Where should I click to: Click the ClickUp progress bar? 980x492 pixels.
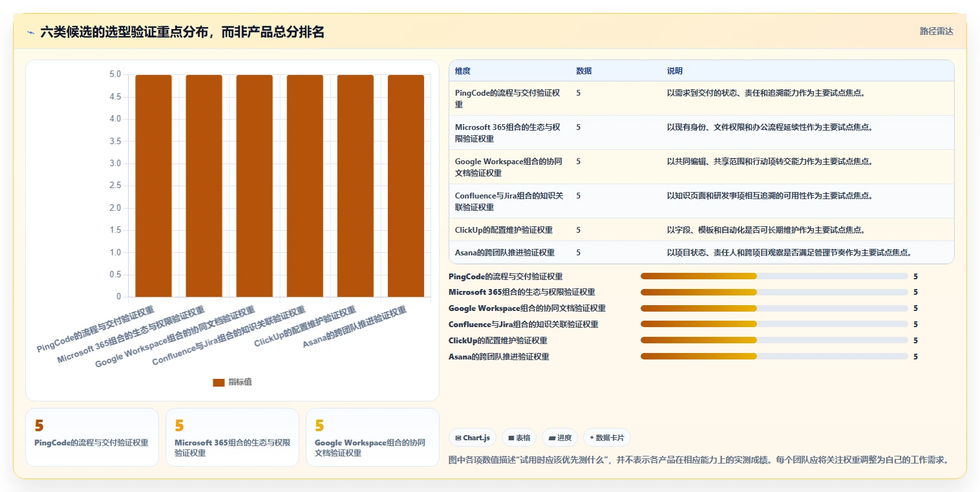tap(774, 340)
